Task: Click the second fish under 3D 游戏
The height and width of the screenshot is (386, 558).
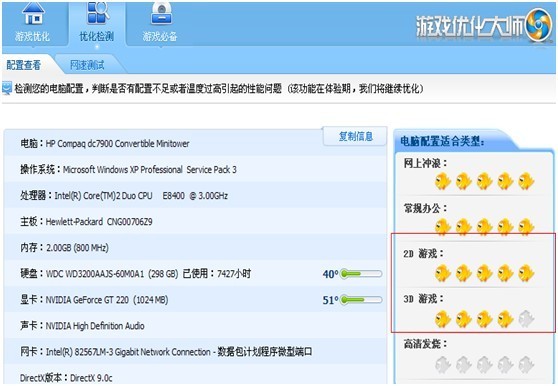Action: [464, 319]
